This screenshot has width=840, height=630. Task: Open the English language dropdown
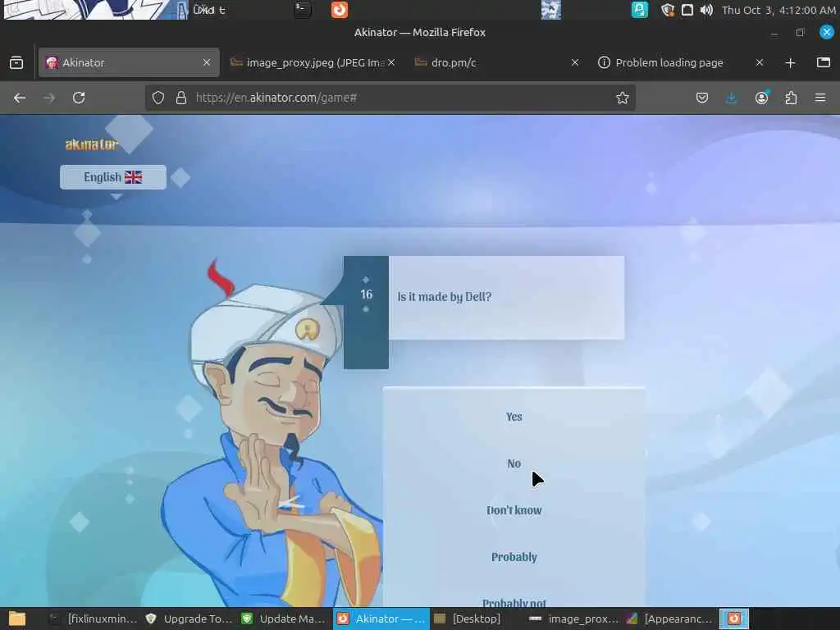[x=113, y=177]
